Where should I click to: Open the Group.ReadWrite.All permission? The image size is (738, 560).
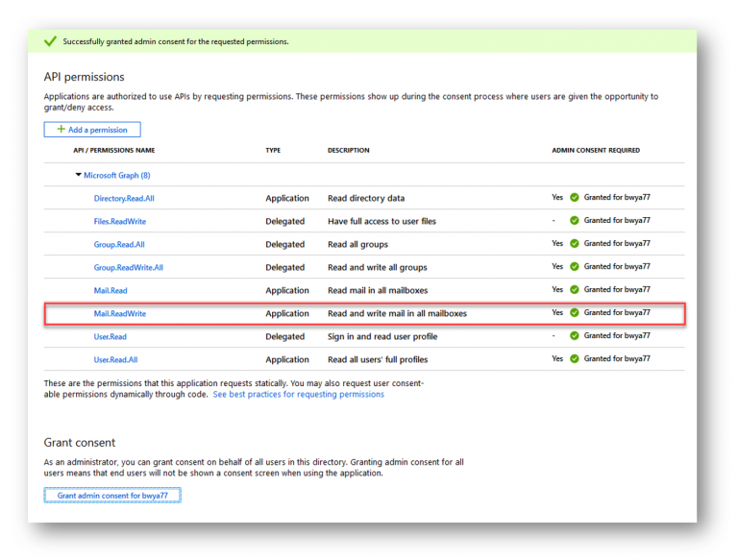[129, 267]
